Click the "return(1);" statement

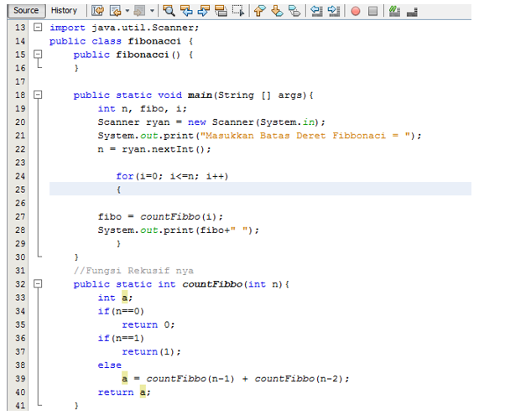(x=151, y=352)
